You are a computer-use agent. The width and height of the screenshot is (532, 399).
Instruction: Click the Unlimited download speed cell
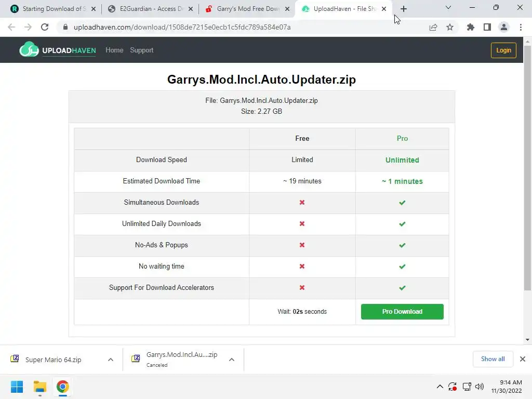402,160
